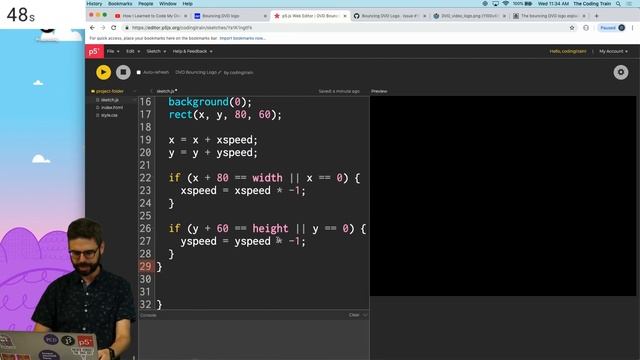
Task: Go forward in the browser
Action: 103,28
